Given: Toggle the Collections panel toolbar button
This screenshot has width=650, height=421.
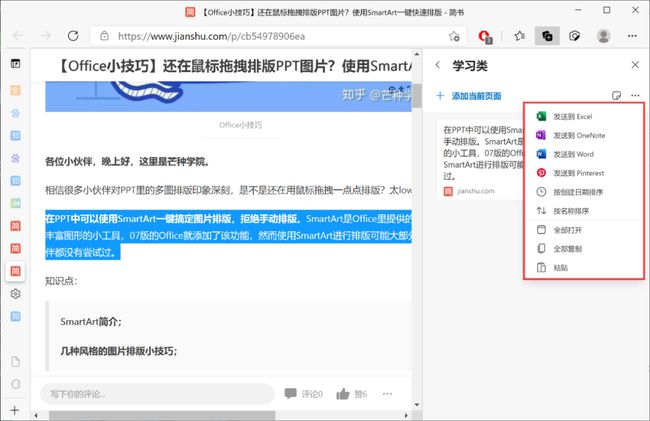Looking at the screenshot, I should click(x=547, y=36).
